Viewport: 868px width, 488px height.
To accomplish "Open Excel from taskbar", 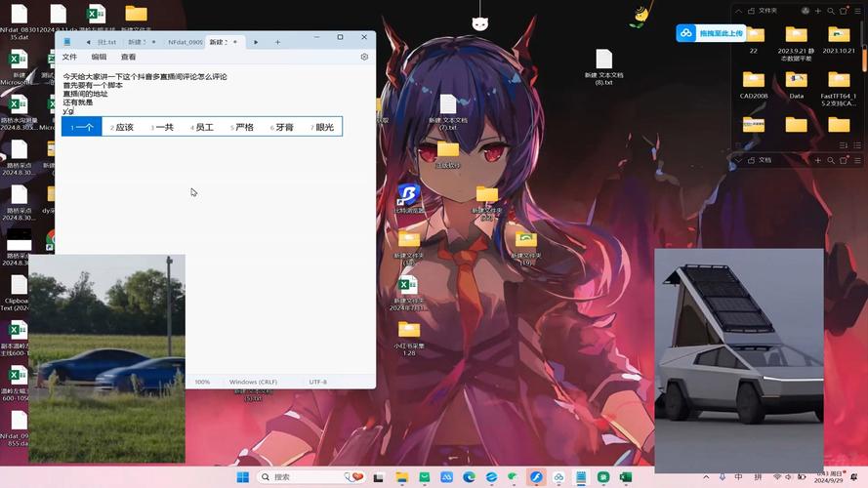I will 626,477.
